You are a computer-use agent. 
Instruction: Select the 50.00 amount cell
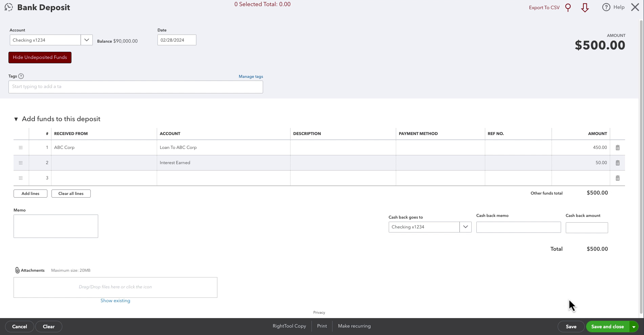pos(581,163)
